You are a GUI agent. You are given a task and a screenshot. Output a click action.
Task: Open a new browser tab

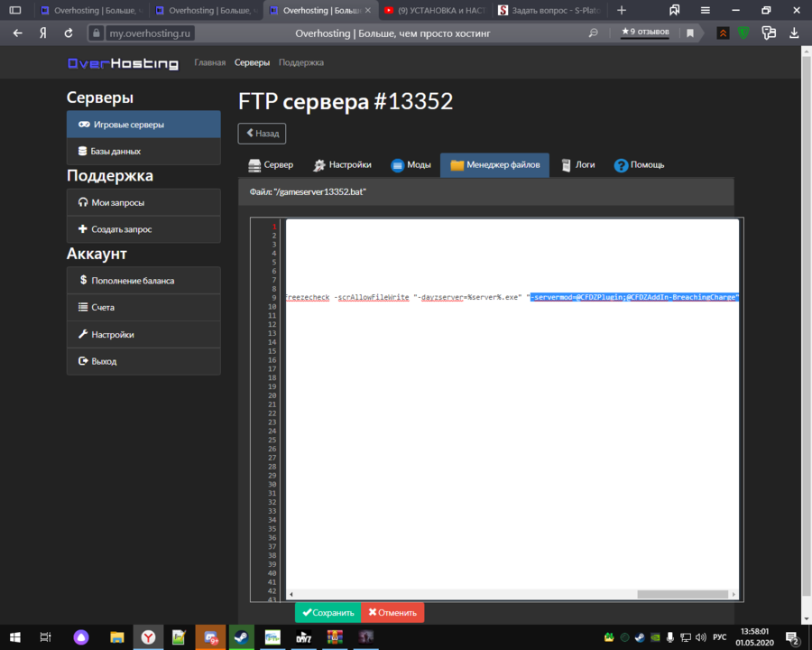point(622,10)
